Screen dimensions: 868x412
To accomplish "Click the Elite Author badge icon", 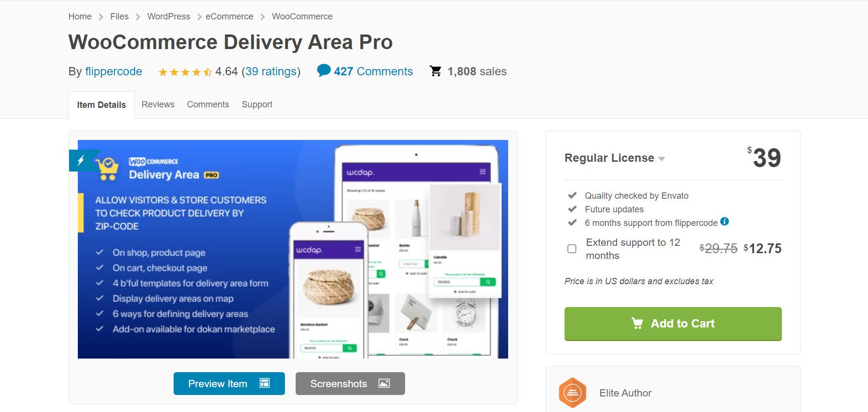I will coord(572,393).
